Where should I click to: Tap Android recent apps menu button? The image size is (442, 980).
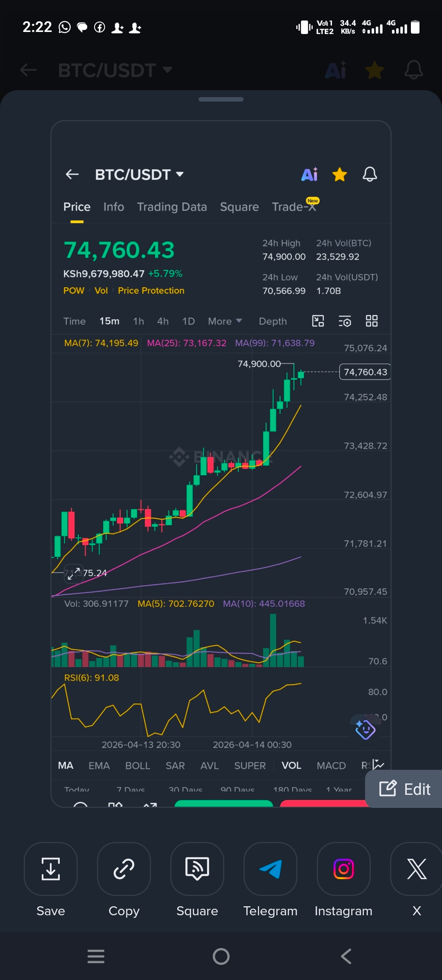pos(96,956)
